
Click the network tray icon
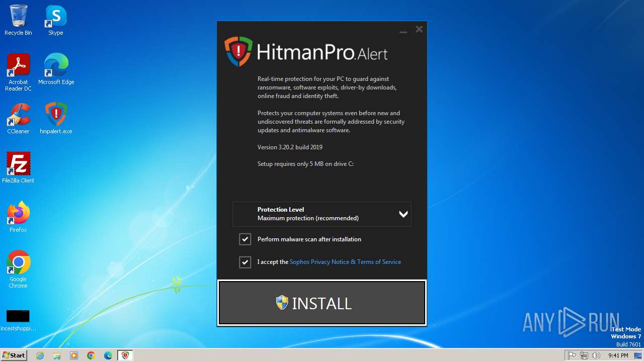point(584,355)
